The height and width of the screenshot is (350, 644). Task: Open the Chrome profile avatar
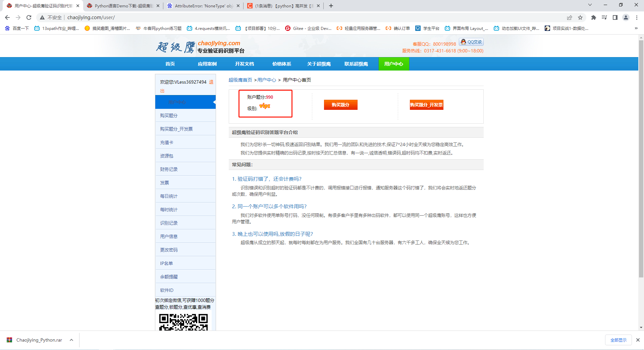[626, 17]
